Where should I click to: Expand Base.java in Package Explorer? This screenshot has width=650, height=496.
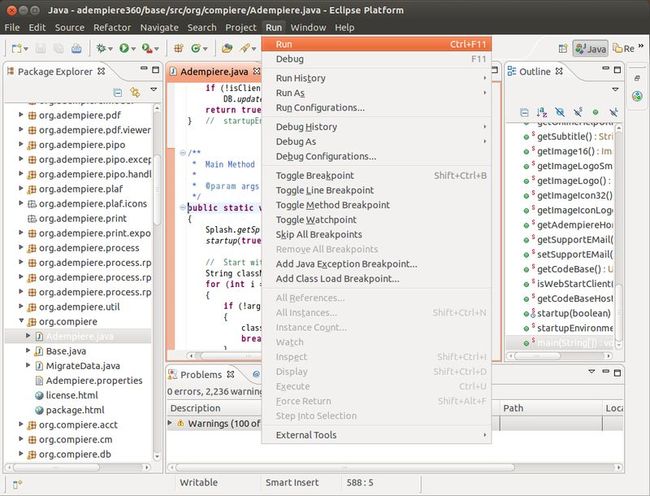tap(28, 351)
